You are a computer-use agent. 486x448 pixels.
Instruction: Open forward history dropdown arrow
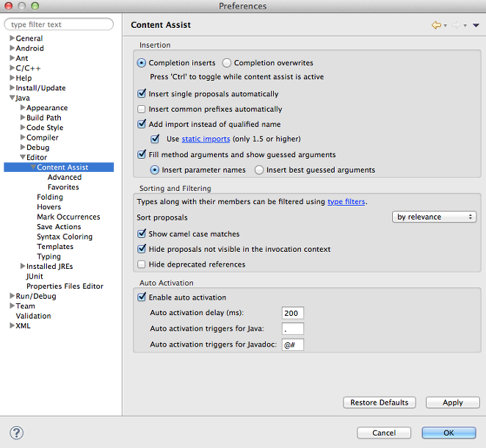coord(465,26)
